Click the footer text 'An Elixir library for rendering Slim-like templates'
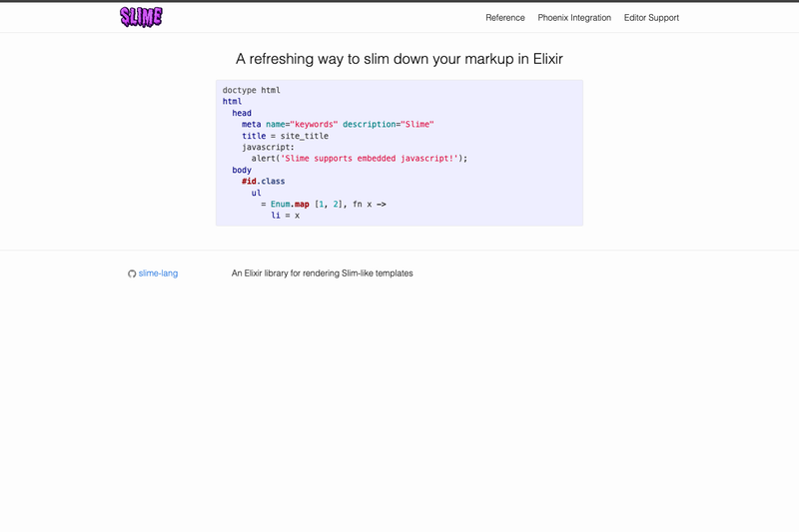 pyautogui.click(x=322, y=273)
